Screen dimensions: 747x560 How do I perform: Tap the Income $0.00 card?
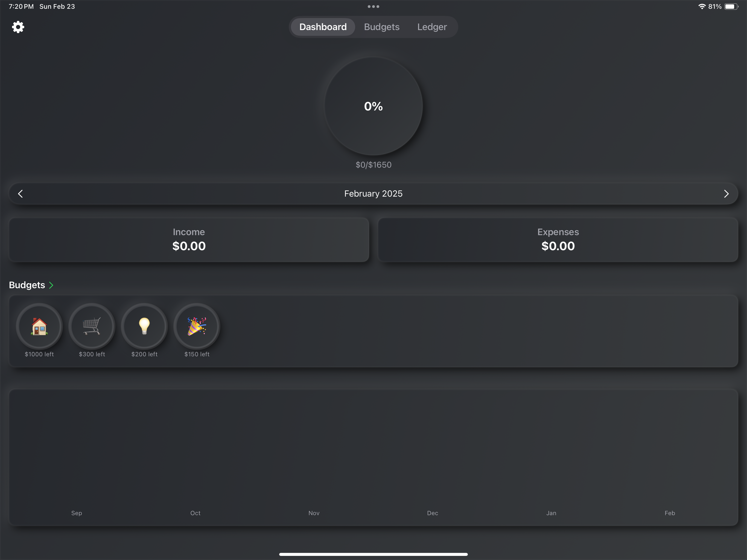coord(189,240)
